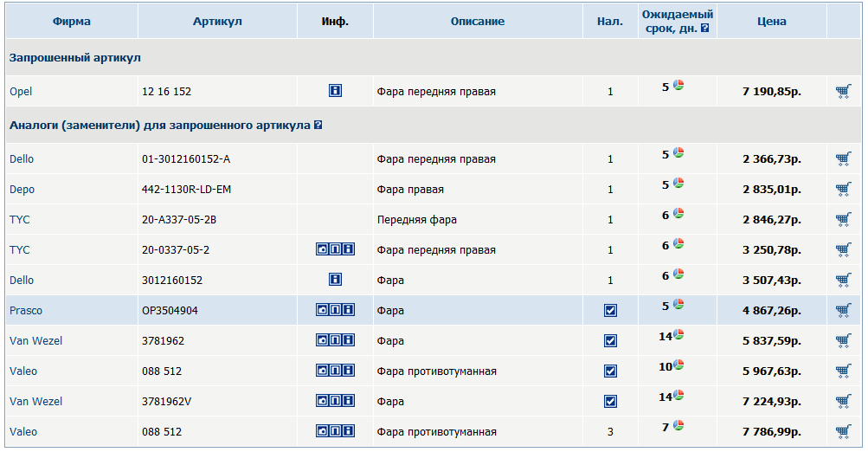Viewport: 868px width, 452px height.
Task: Add Dello 3012160152 to cart
Action: tap(843, 281)
